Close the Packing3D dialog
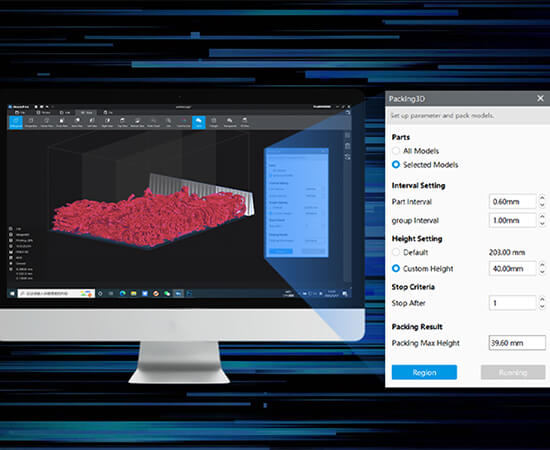This screenshot has height=450, width=550. click(541, 99)
